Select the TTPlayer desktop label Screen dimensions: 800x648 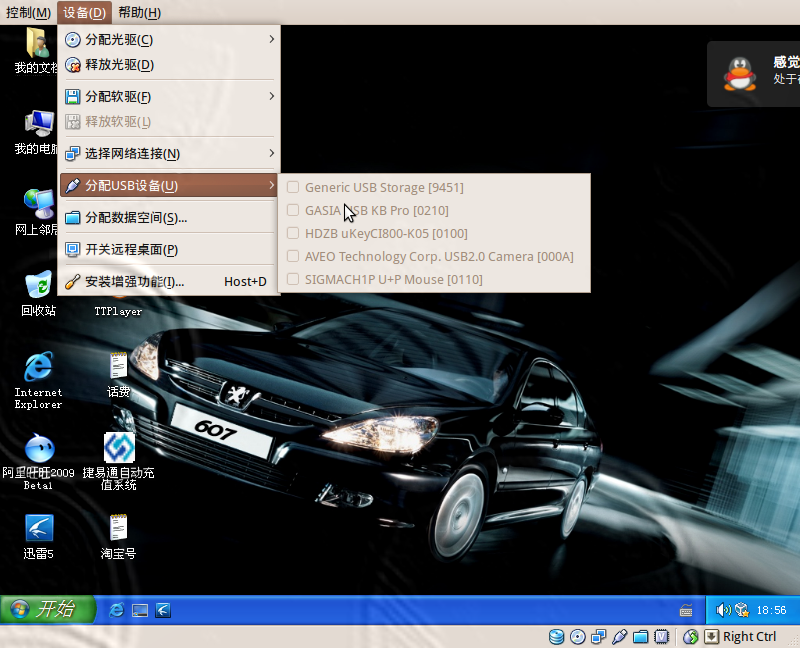(118, 311)
